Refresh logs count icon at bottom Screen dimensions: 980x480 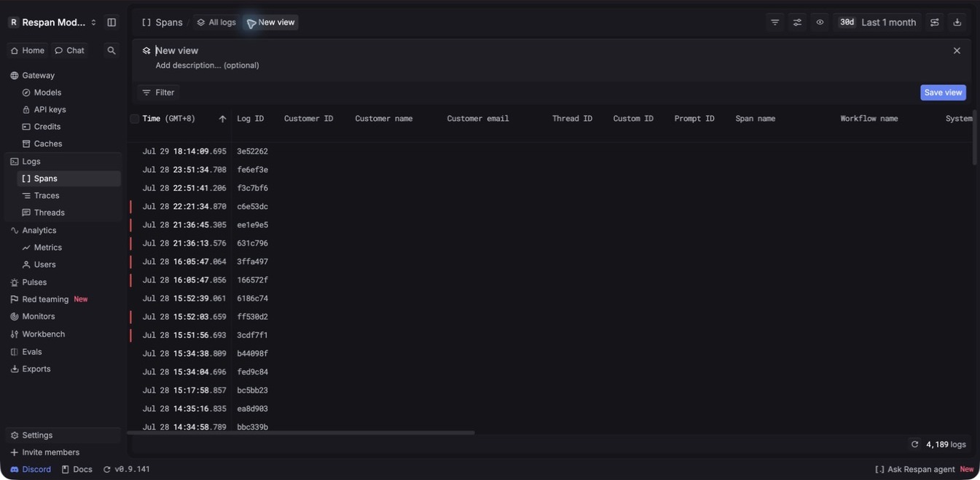pos(914,444)
